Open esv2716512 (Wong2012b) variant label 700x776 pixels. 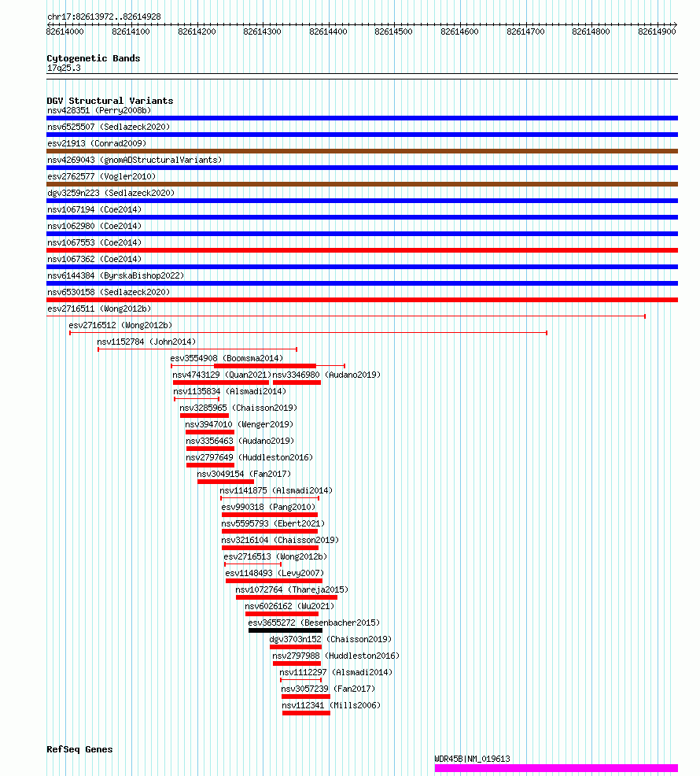(120, 325)
